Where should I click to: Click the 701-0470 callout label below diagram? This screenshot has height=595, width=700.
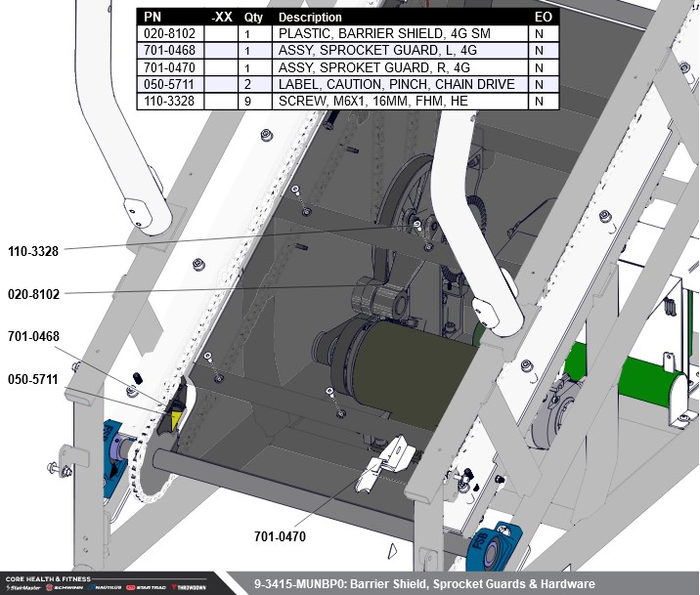[x=280, y=536]
